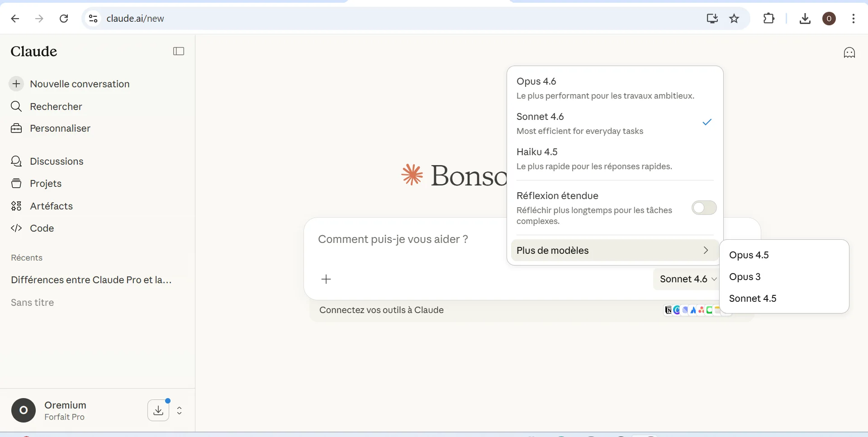The image size is (868, 437).
Task: Pick Sonnet 4.5 from submenu
Action: (753, 299)
